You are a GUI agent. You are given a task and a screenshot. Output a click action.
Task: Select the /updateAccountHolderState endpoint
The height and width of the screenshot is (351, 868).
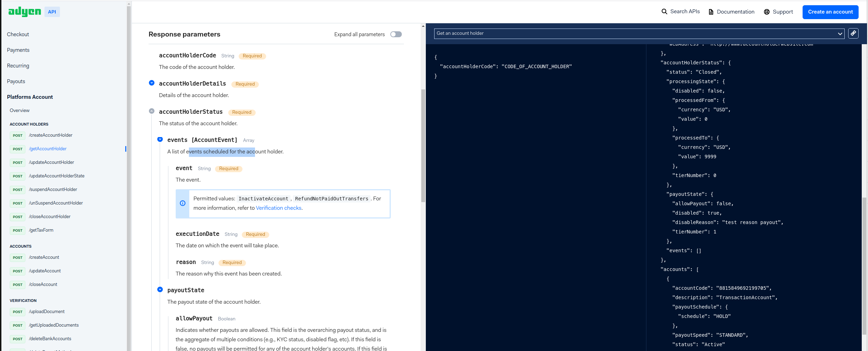click(56, 176)
